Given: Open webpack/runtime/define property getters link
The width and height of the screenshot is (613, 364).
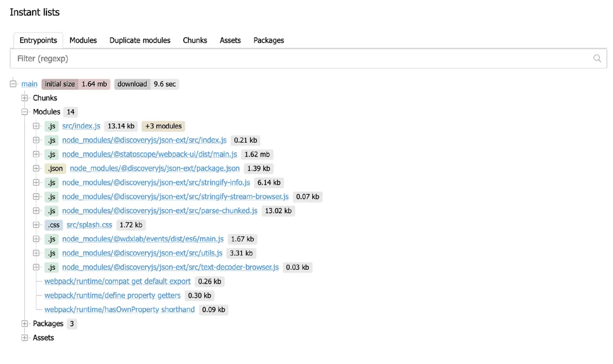Looking at the screenshot, I should (112, 295).
